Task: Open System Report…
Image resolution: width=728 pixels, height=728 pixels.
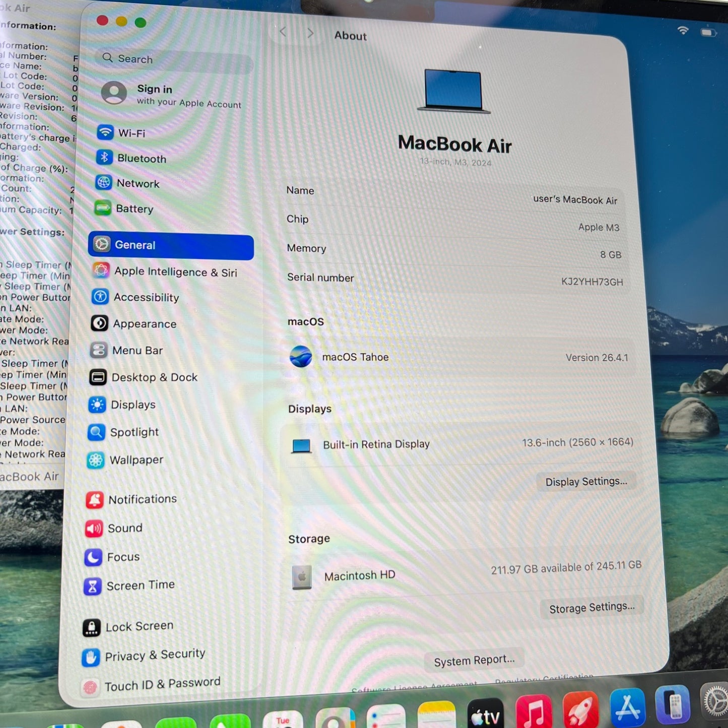Action: (x=474, y=660)
